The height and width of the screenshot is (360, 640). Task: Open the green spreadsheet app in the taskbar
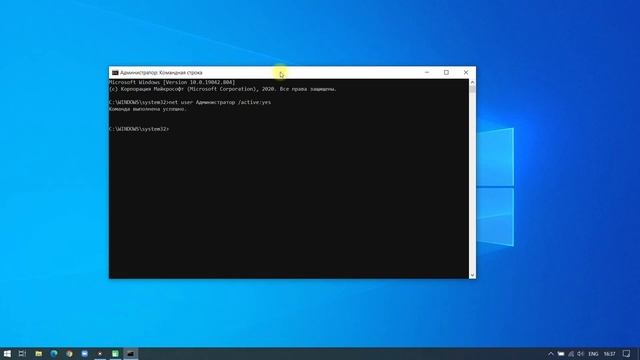click(x=116, y=353)
